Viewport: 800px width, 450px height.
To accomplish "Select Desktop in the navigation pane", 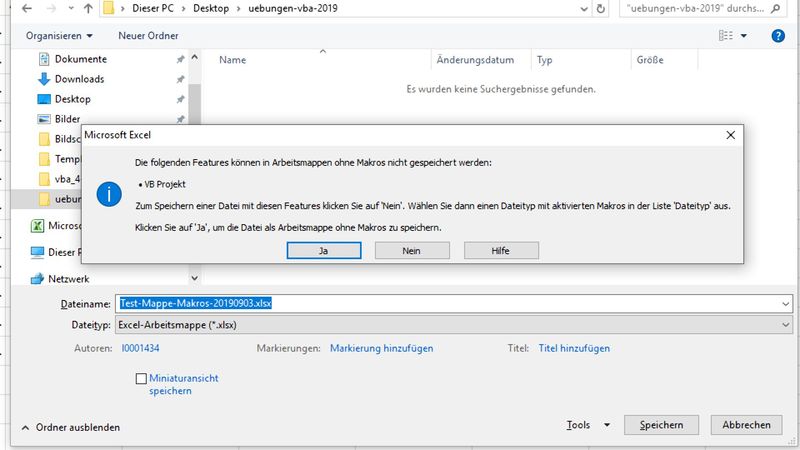I will [x=73, y=99].
